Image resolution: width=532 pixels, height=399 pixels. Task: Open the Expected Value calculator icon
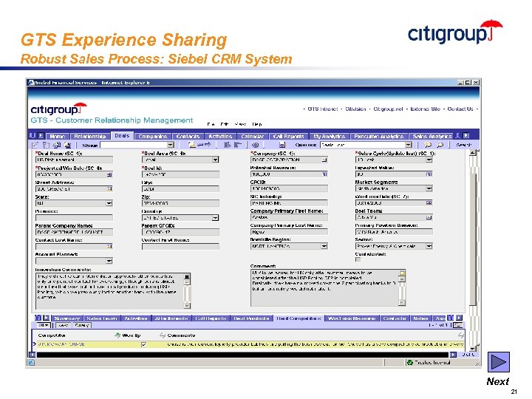click(429, 174)
